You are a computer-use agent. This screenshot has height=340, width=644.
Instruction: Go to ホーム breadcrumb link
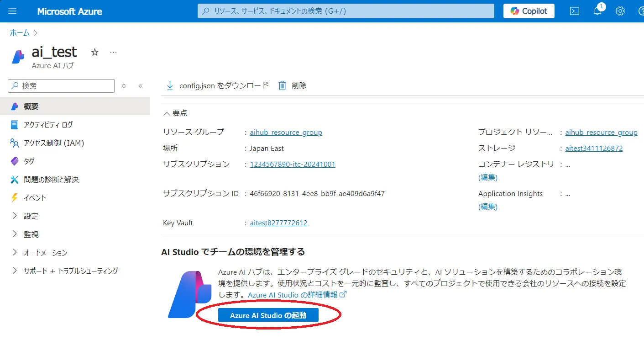click(x=20, y=33)
